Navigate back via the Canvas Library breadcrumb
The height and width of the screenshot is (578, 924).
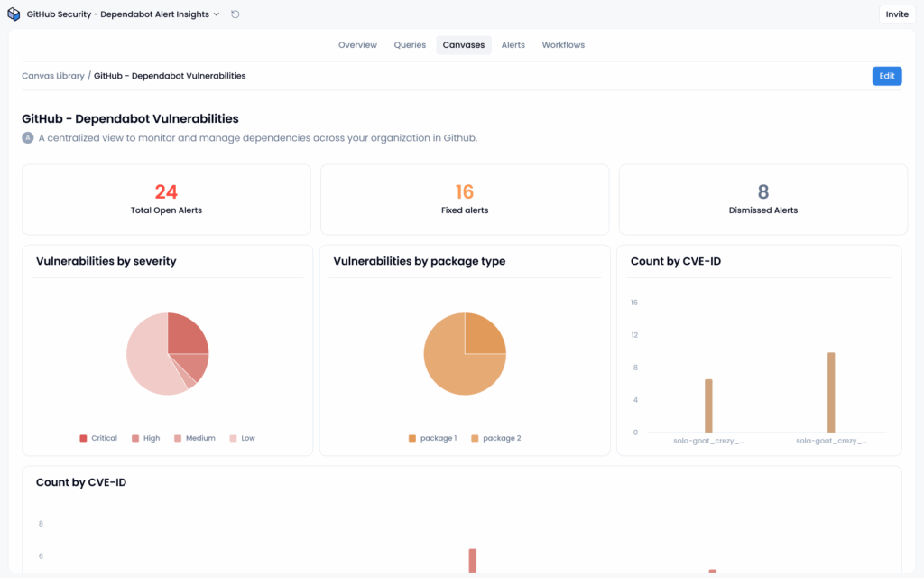pos(52,76)
